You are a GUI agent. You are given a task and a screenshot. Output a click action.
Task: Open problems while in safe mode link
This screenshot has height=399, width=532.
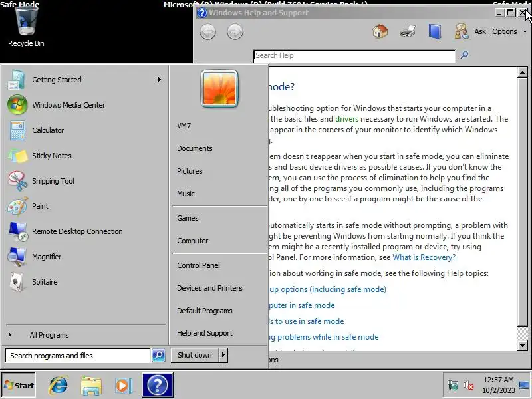coord(324,337)
